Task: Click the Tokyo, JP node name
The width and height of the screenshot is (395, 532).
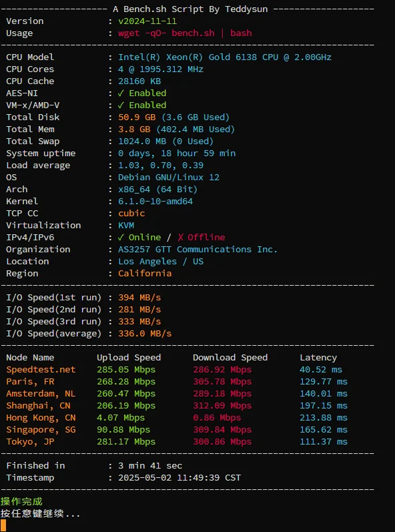Action: click(30, 442)
